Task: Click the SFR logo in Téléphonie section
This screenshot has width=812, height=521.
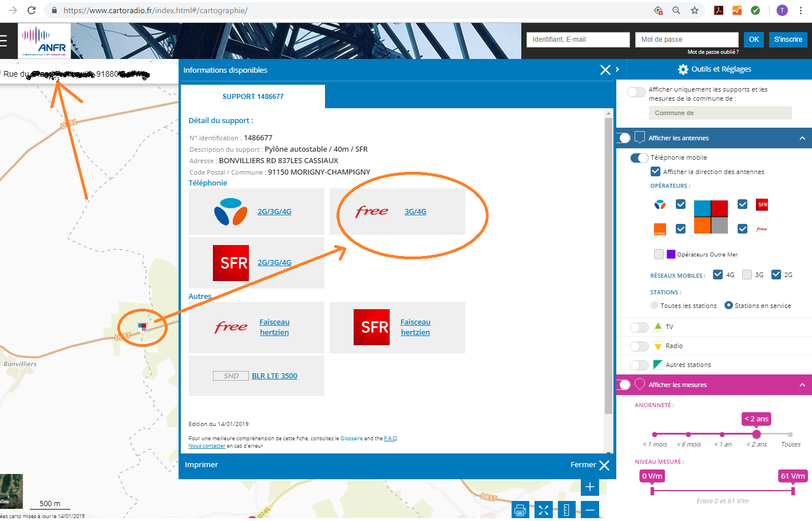Action: [x=231, y=263]
